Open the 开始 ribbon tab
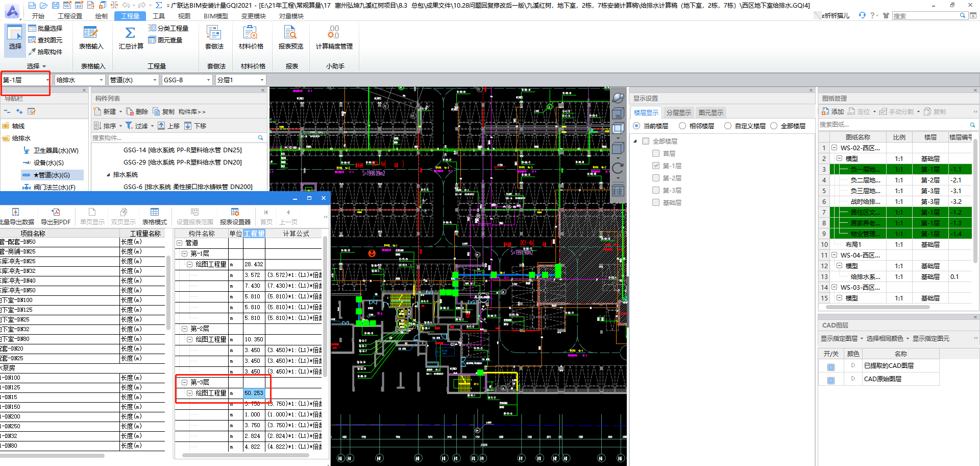 (x=38, y=16)
